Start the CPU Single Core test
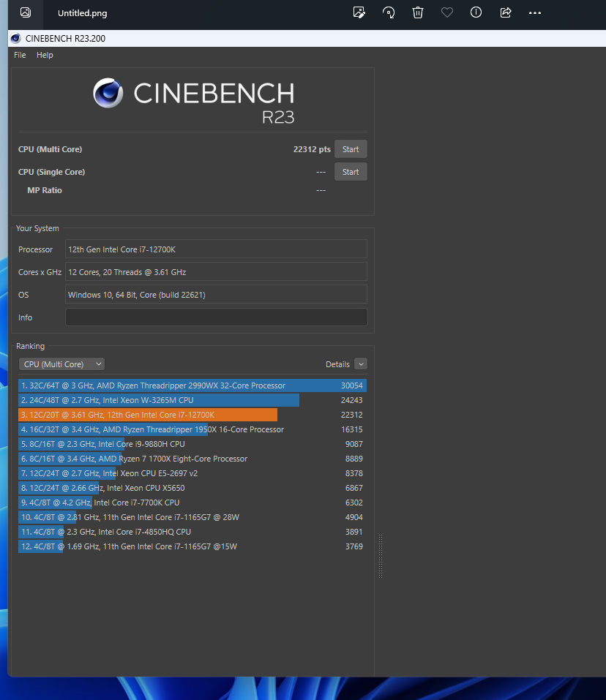Image resolution: width=606 pixels, height=700 pixels. point(351,172)
